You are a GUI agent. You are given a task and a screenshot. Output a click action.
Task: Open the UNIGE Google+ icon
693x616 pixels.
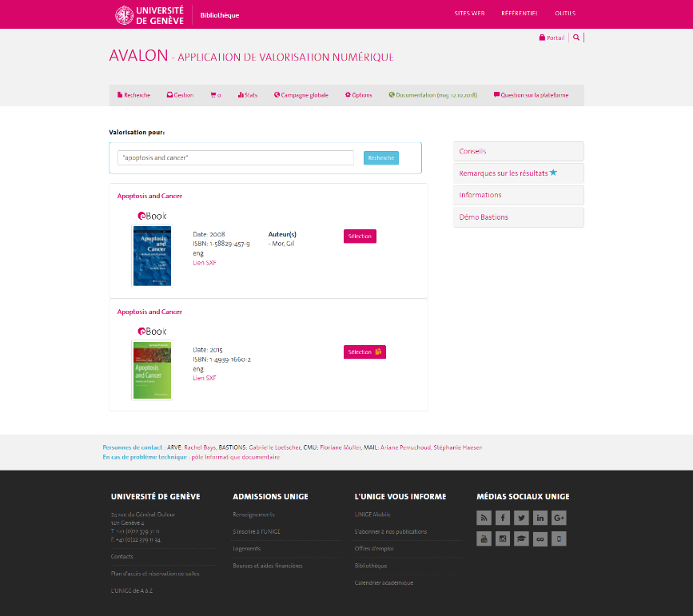click(x=559, y=518)
